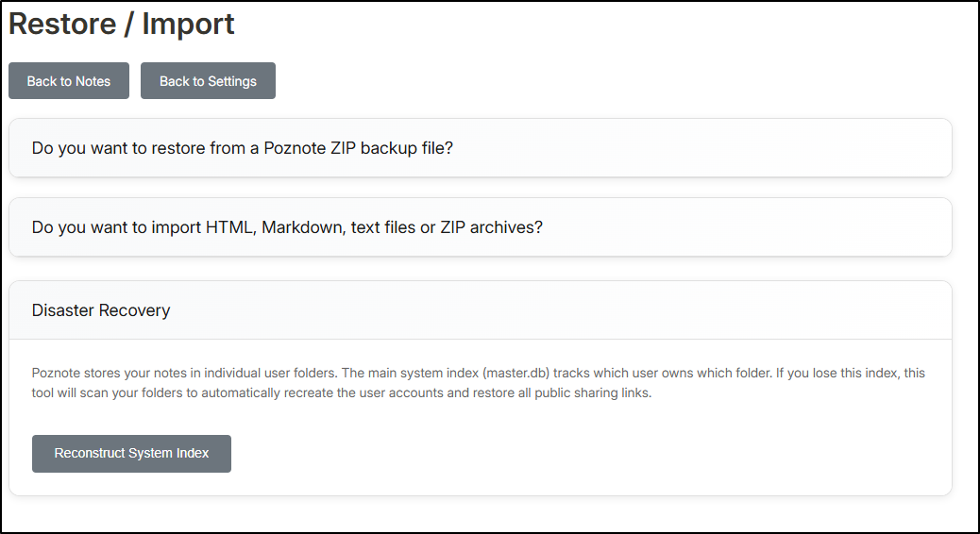Viewport: 980px width, 534px height.
Task: Collapse the Disaster Recovery section header
Action: [480, 310]
